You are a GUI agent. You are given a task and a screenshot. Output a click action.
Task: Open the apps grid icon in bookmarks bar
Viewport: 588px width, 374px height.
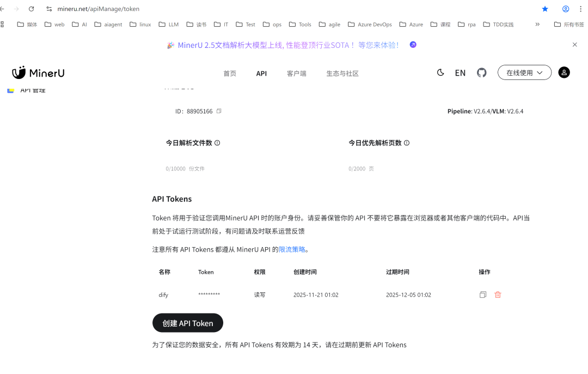(x=2, y=24)
